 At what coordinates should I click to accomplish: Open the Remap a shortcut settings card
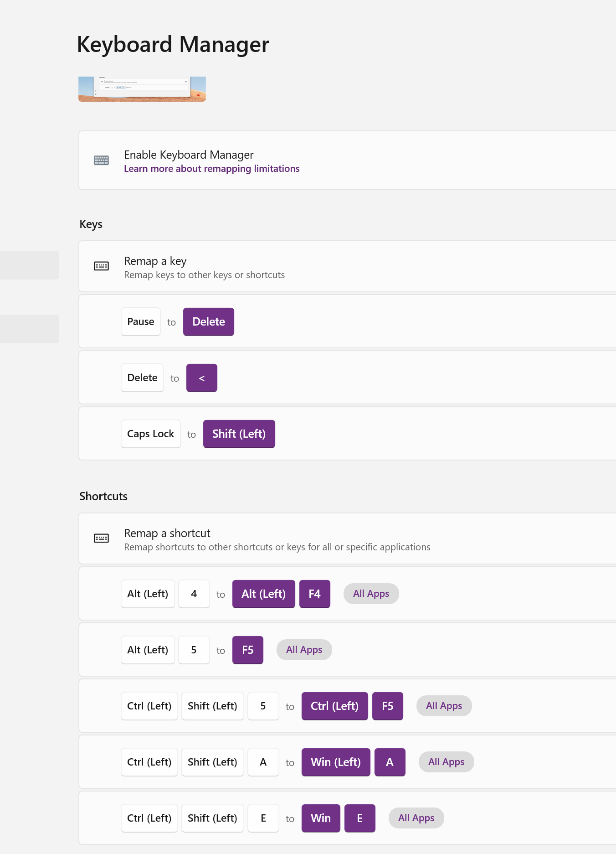(x=346, y=539)
